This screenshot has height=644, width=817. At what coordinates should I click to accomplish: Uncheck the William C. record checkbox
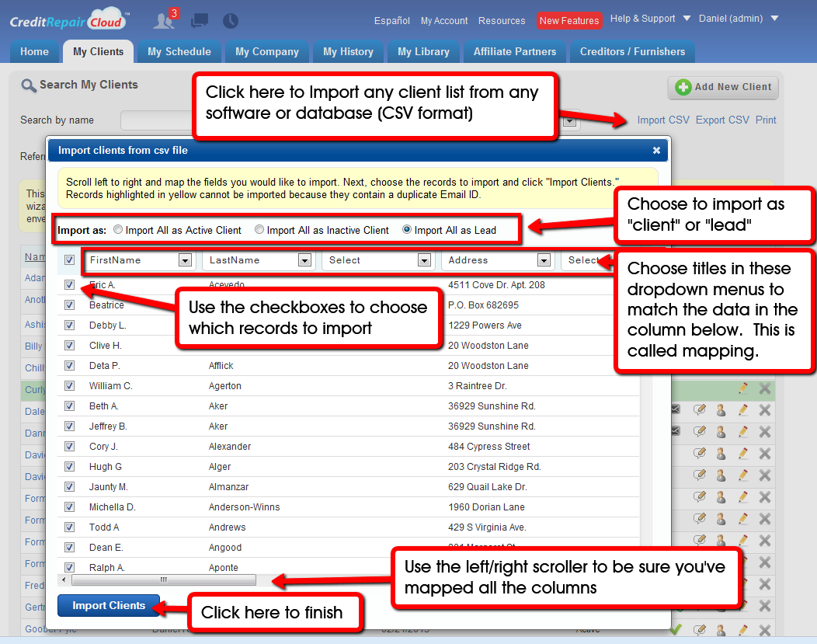(69, 385)
